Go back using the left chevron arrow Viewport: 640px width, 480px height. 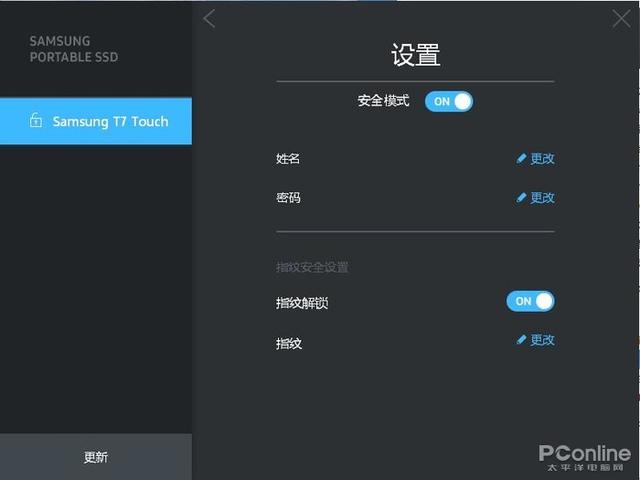(209, 19)
